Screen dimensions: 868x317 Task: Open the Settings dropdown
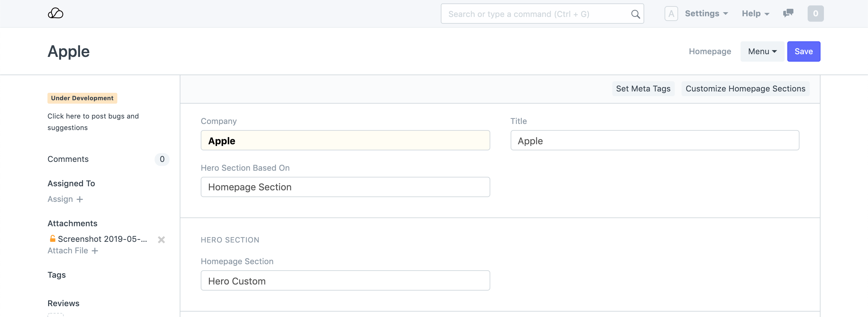706,14
